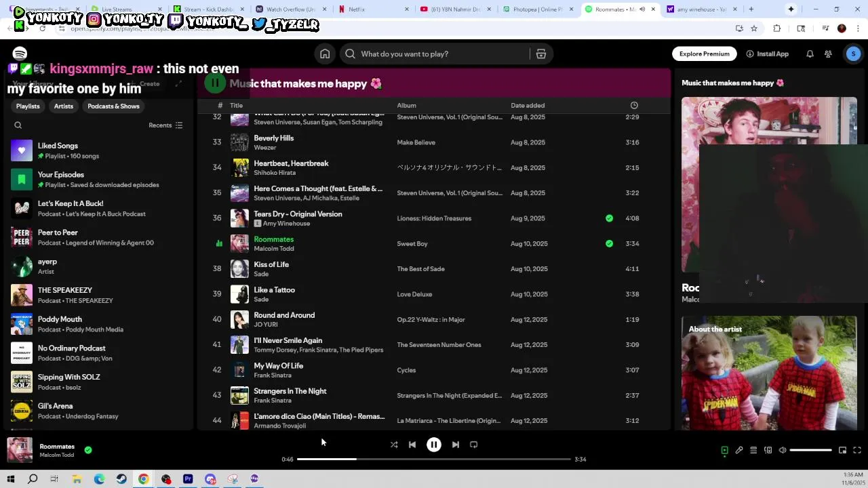Select the Beverly Hills track
The width and height of the screenshot is (868, 488).
pyautogui.click(x=434, y=142)
